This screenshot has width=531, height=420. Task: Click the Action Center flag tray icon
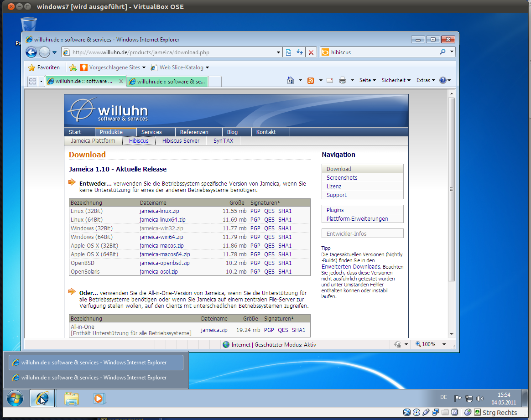point(458,399)
